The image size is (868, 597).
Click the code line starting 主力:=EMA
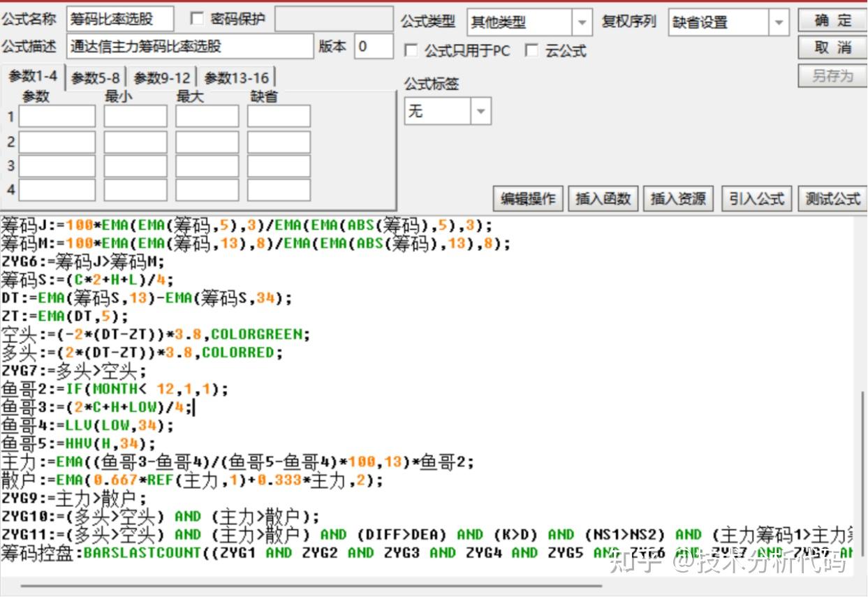[237, 462]
